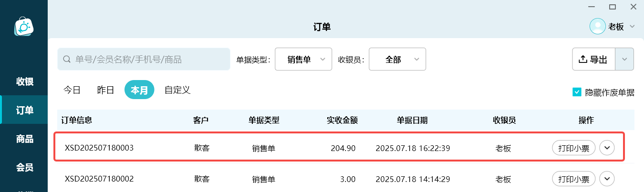This screenshot has width=644, height=192.
Task: Open 会员 in the left sidebar
Action: pyautogui.click(x=24, y=167)
